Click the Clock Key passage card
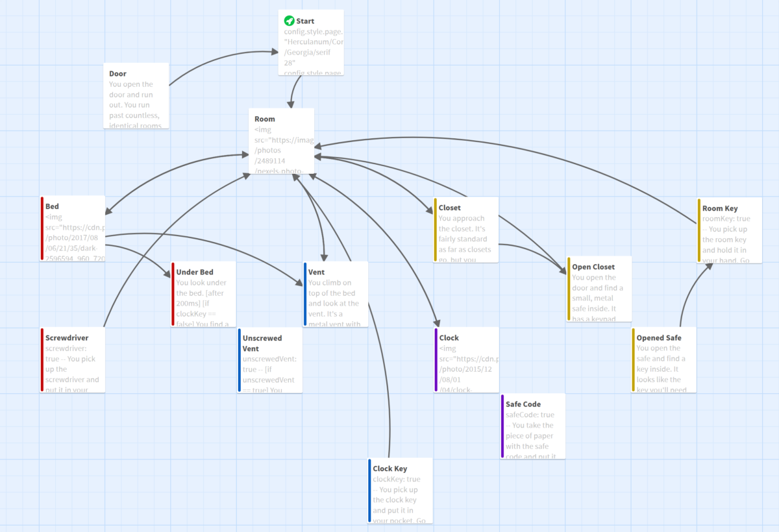This screenshot has height=532, width=779. pos(401,491)
